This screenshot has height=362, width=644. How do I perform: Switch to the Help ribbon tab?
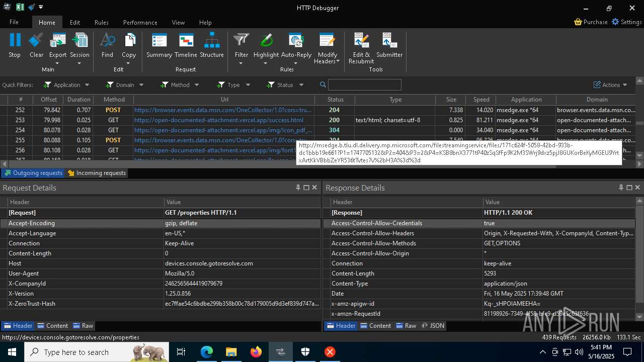click(x=205, y=22)
